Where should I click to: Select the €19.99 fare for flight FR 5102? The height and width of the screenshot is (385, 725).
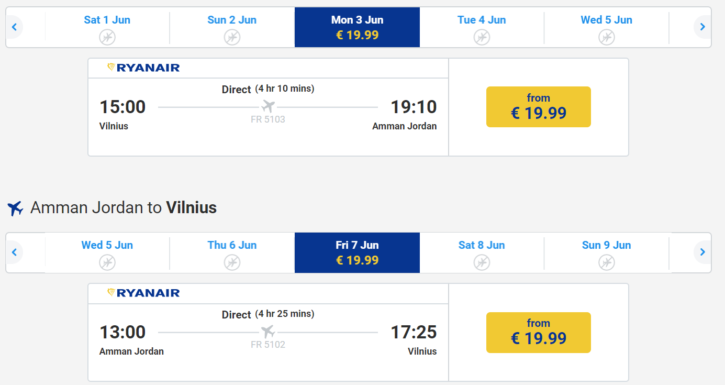538,332
